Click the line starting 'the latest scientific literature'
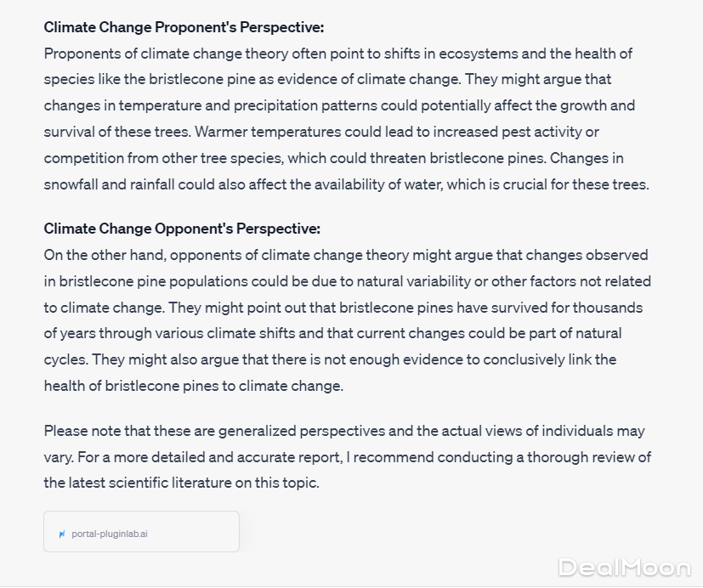703x588 pixels. [x=181, y=483]
